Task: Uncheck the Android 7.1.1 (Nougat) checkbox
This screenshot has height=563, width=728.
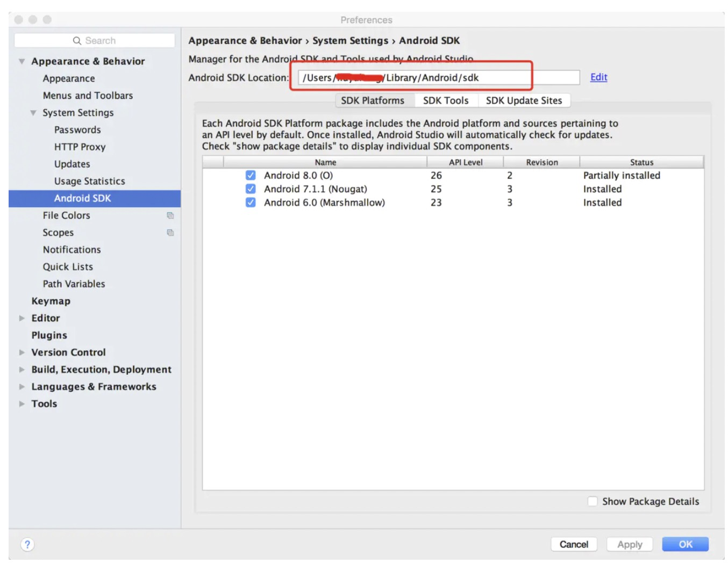Action: (x=251, y=189)
